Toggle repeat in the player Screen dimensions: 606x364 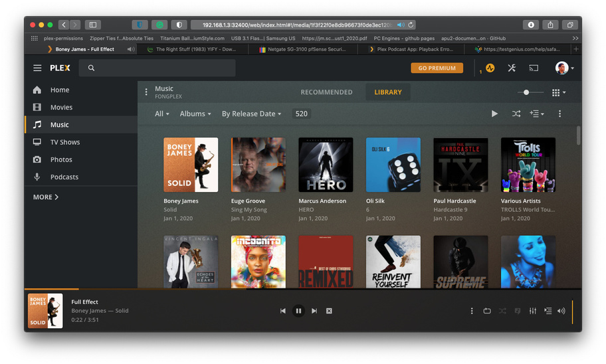(x=487, y=311)
